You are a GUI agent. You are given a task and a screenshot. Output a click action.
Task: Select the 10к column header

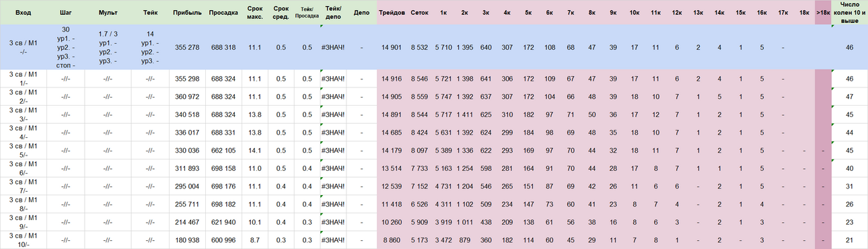pyautogui.click(x=635, y=13)
